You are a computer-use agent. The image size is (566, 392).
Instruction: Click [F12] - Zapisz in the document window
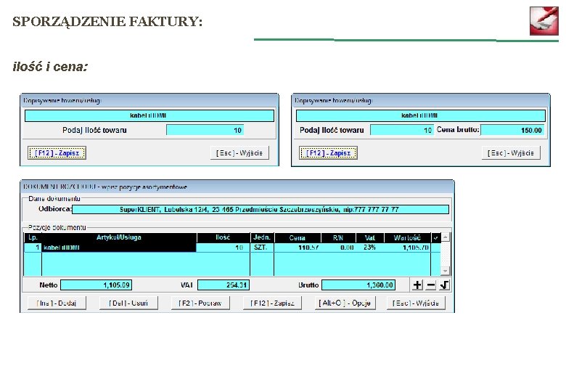pos(272,303)
